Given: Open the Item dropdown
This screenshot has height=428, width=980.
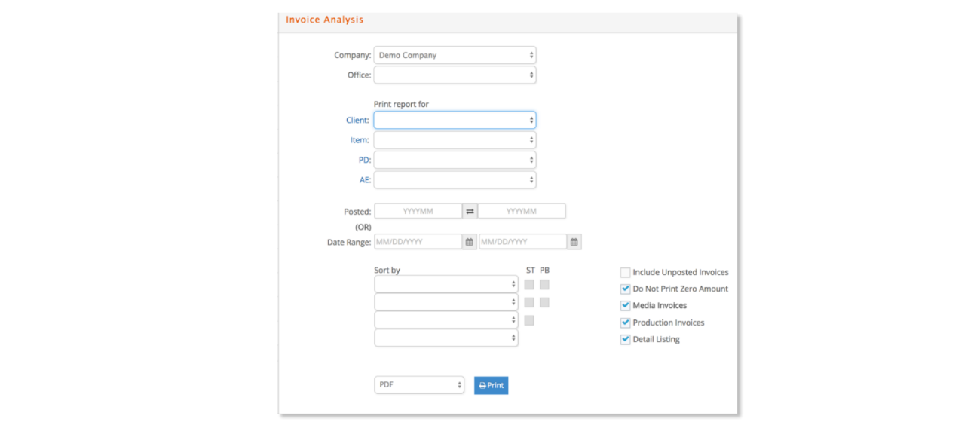Looking at the screenshot, I should pos(455,140).
